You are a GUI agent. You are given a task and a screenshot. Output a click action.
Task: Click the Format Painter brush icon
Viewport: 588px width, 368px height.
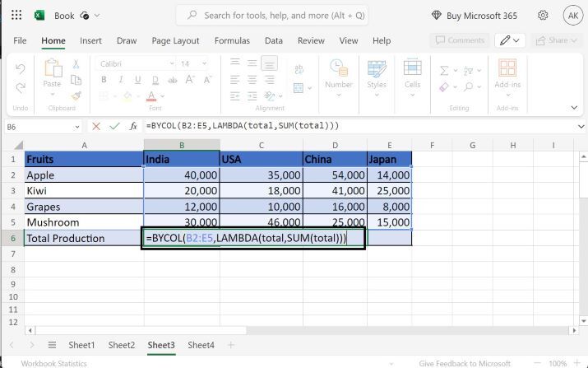(x=76, y=95)
